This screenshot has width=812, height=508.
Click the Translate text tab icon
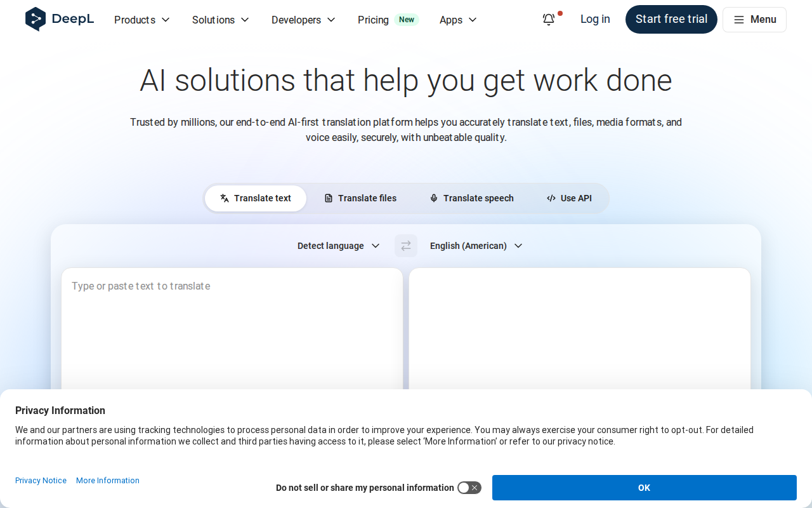coord(225,198)
